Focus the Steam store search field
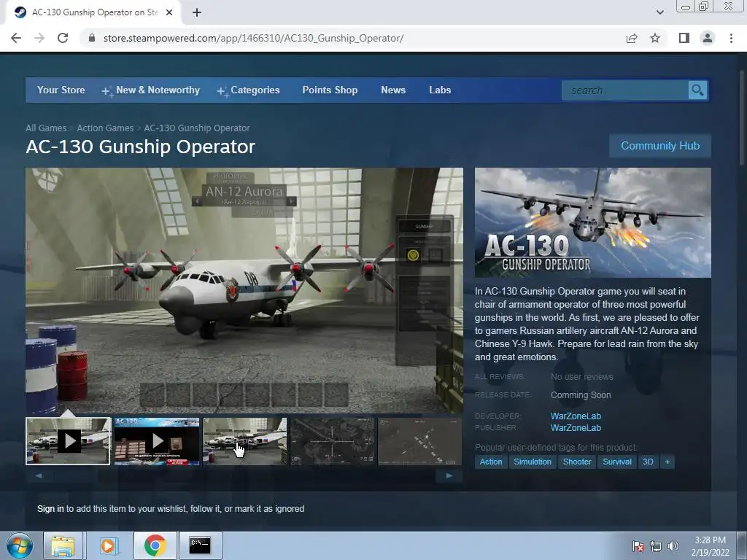 click(x=625, y=90)
